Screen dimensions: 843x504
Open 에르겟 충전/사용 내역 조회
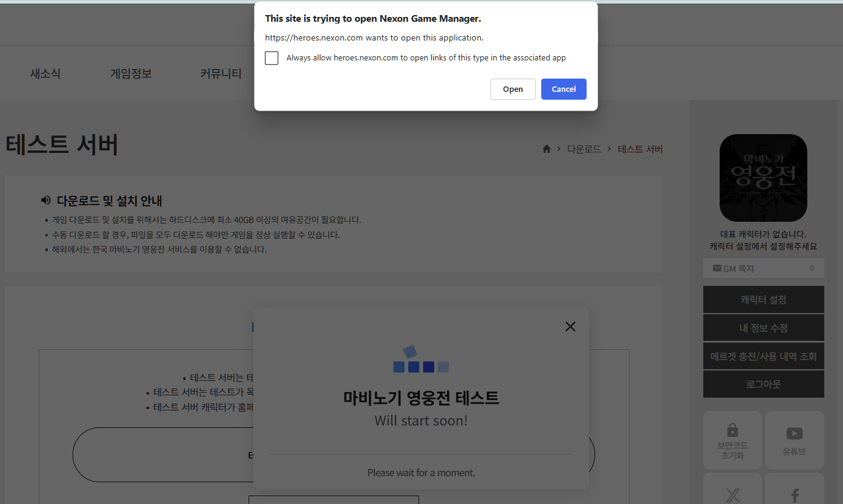click(763, 357)
